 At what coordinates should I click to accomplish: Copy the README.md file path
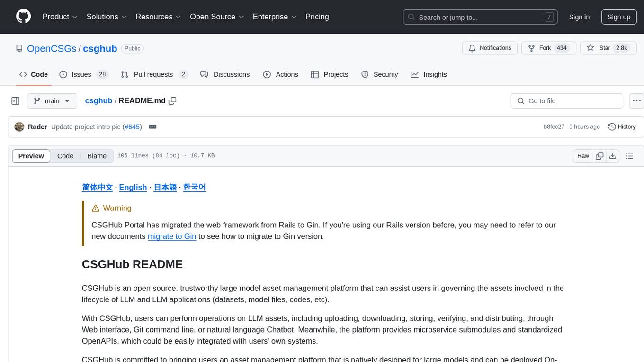point(172,101)
